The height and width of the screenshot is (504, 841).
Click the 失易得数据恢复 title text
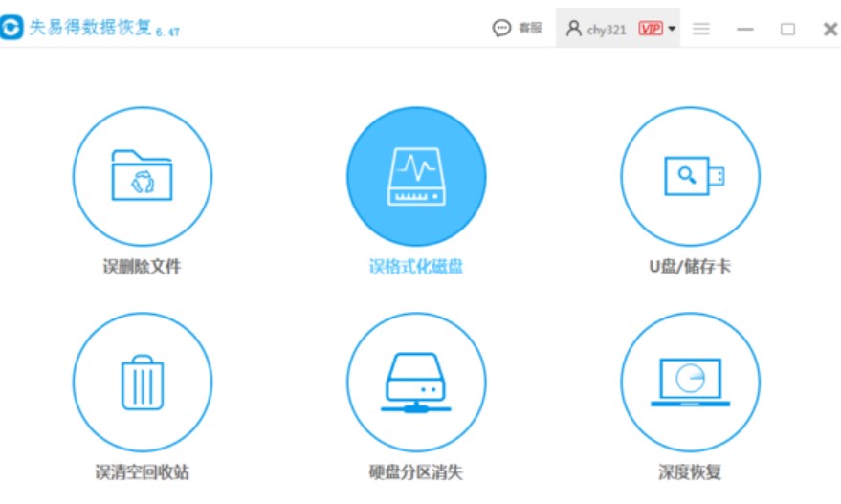click(90, 27)
